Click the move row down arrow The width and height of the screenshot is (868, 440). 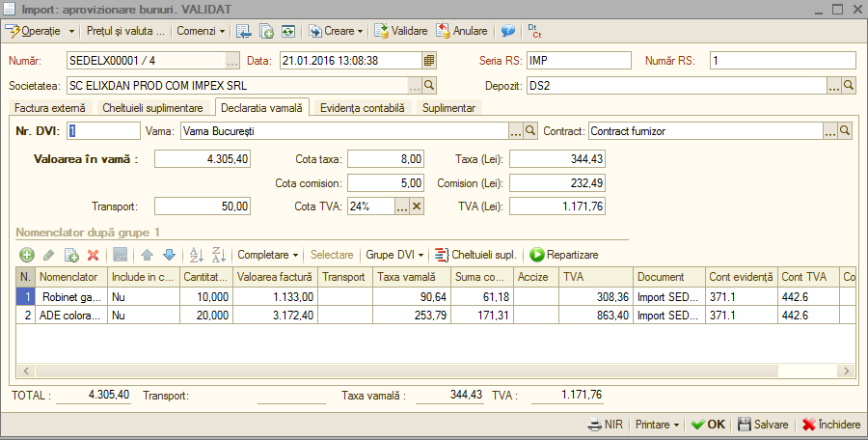pyautogui.click(x=170, y=255)
